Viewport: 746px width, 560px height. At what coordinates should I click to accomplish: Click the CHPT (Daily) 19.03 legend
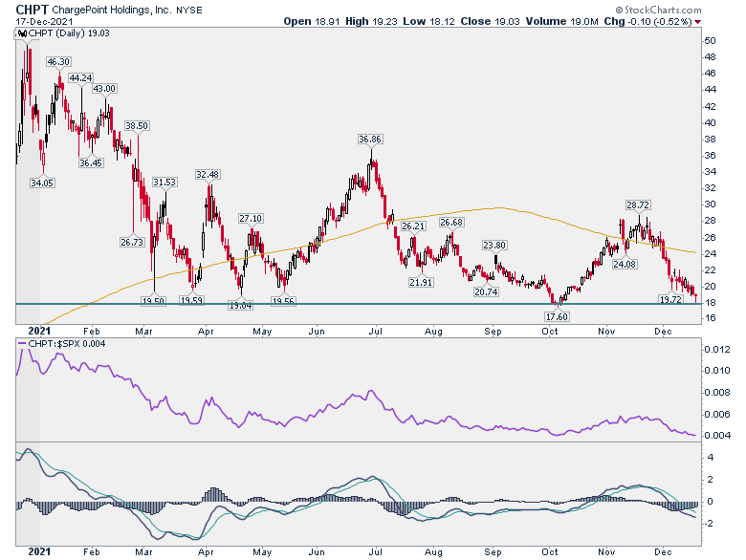(64, 33)
